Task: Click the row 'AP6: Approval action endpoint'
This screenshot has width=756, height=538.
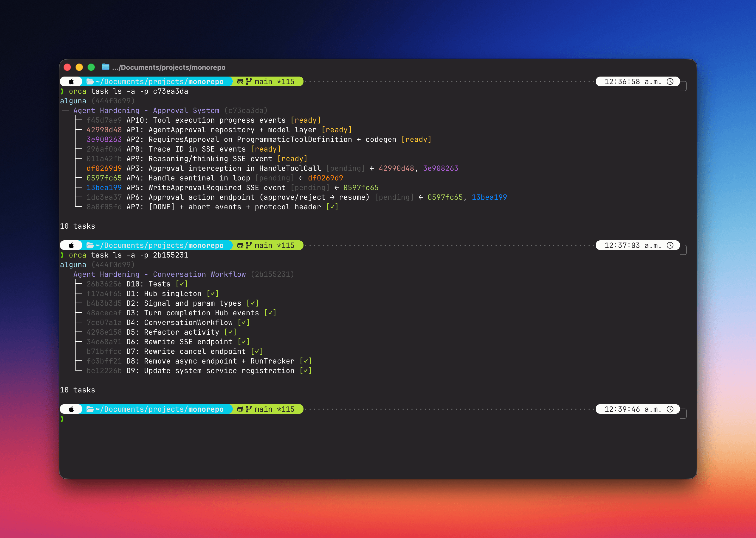Action: click(x=297, y=197)
